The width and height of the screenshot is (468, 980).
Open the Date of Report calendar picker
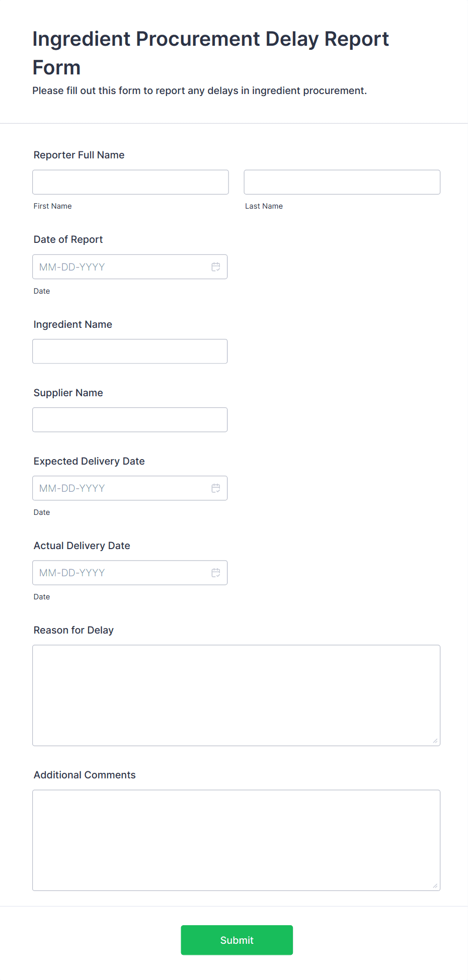click(x=216, y=266)
